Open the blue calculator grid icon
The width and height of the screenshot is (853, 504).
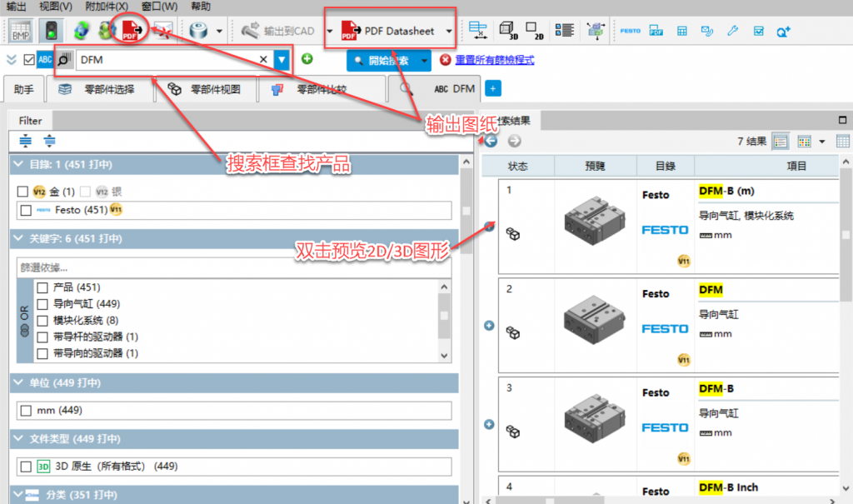(681, 31)
